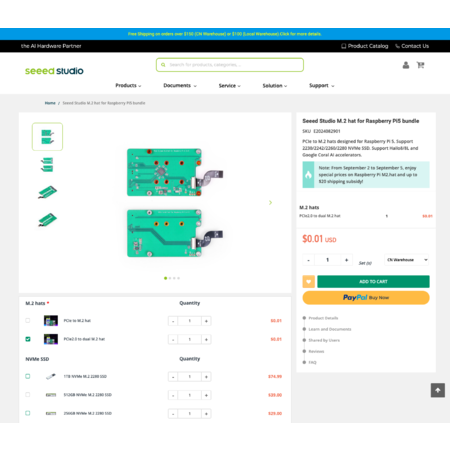450x450 pixels.
Task: Select third product thumbnail angled board
Action: click(47, 192)
